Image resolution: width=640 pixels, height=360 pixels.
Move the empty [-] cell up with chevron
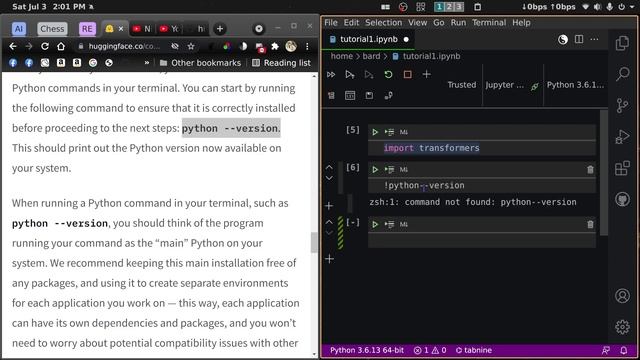click(329, 222)
